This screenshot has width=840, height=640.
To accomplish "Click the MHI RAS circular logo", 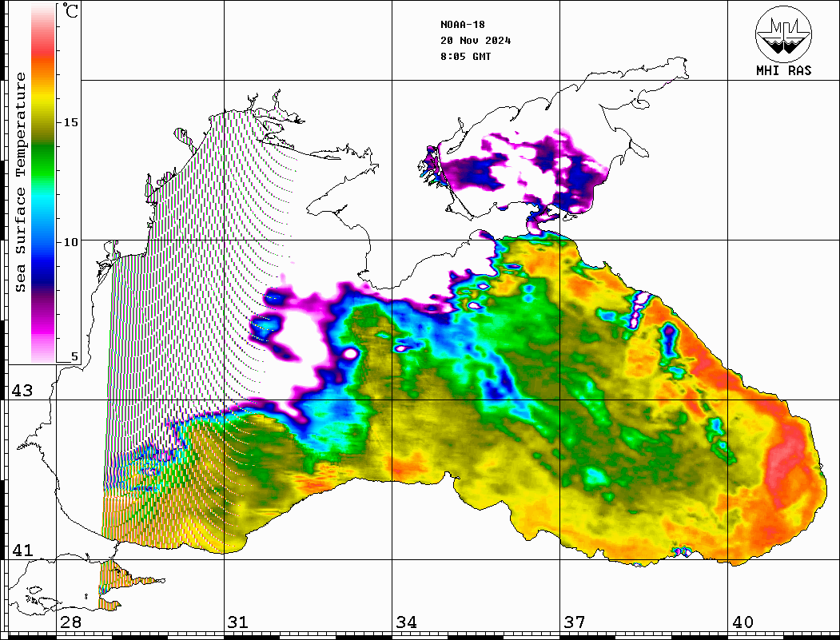I will pyautogui.click(x=784, y=34).
